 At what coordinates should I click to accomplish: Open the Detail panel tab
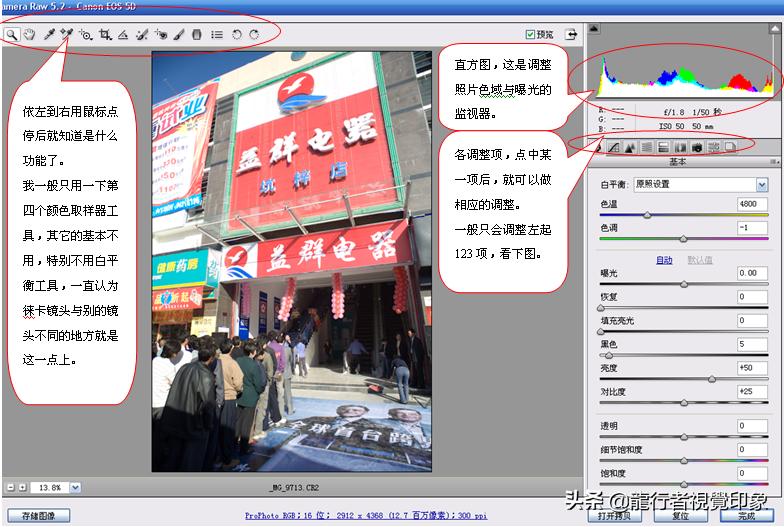[x=630, y=147]
